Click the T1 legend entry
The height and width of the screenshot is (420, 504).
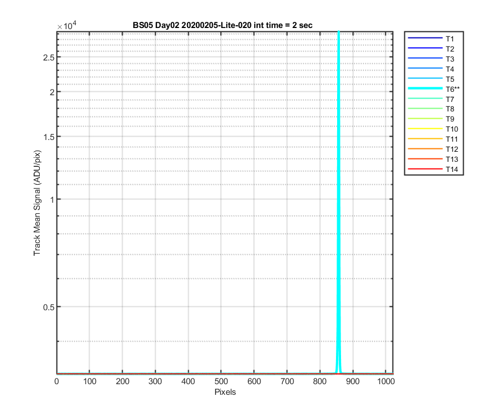[x=431, y=39]
